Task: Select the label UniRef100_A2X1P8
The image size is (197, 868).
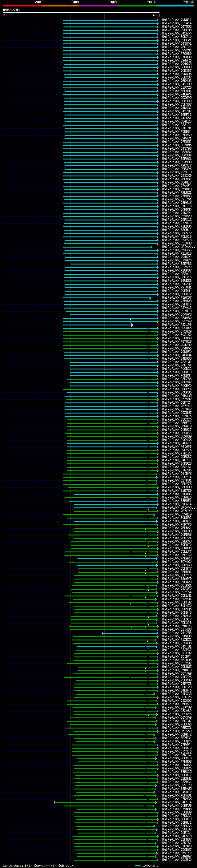Action: tap(176, 325)
